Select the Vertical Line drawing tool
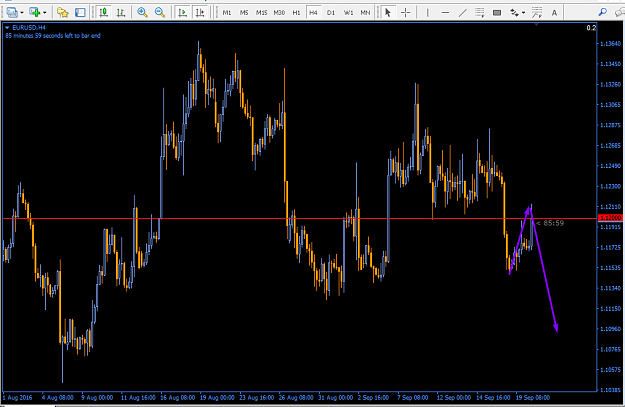Viewport: 625px width, 407px height. click(x=427, y=13)
